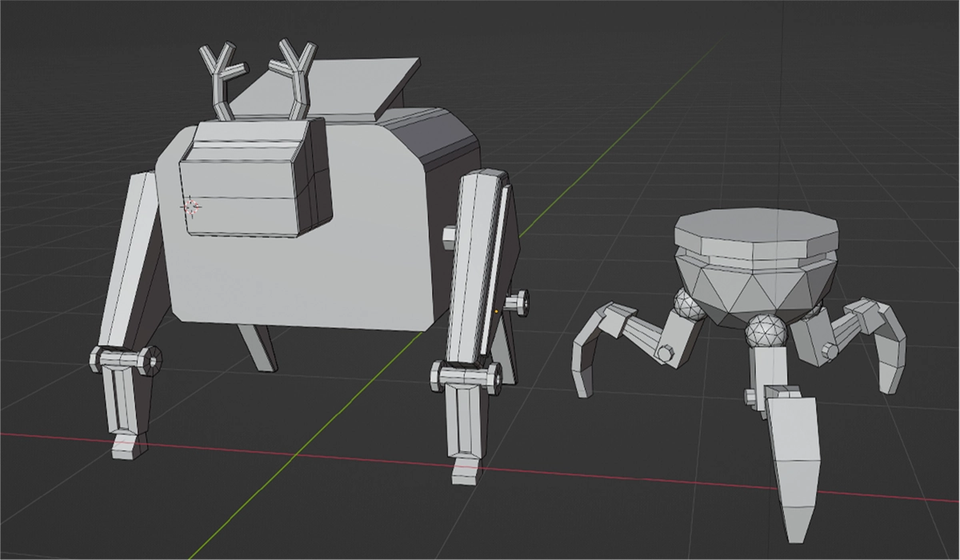Screen dimensions: 960x560
Task: Select the knee joint bolt on the front-left leg
Action: [x=125, y=362]
